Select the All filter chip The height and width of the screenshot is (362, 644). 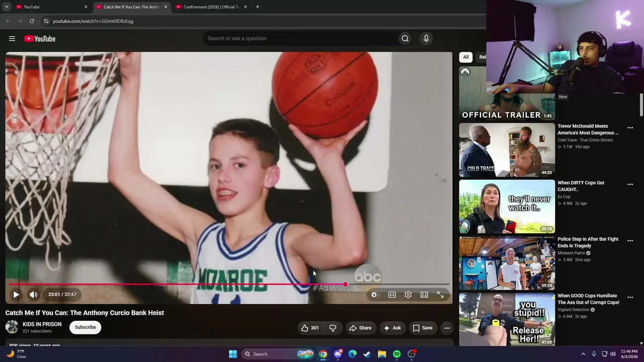(466, 57)
